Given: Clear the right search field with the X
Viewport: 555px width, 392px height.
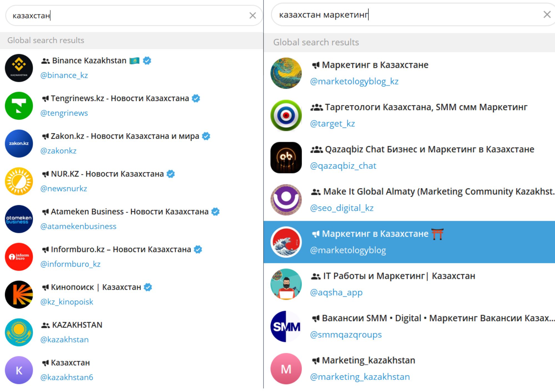Looking at the screenshot, I should coord(547,14).
